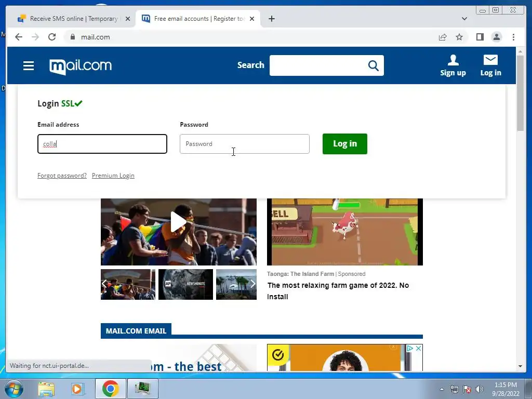Select the palm trees storm thumbnail
The height and width of the screenshot is (399, 532).
236,284
